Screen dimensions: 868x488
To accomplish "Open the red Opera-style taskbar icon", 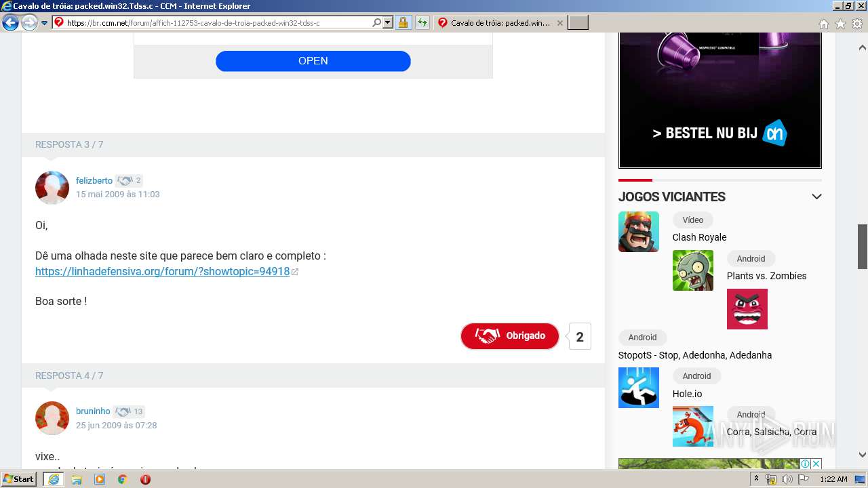I will [145, 479].
